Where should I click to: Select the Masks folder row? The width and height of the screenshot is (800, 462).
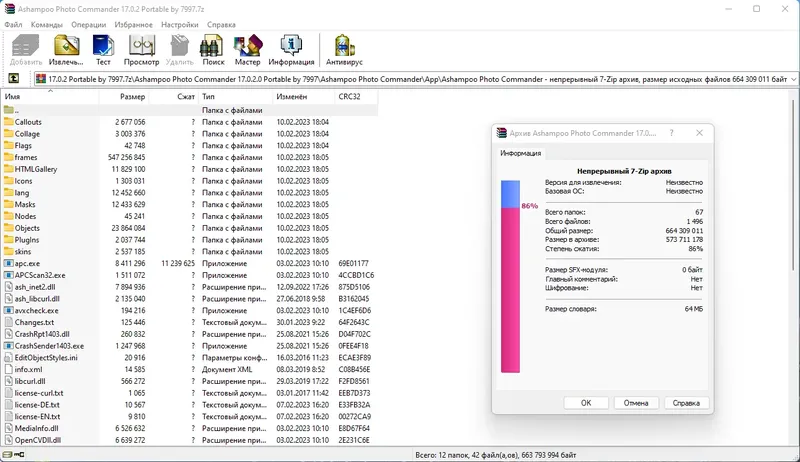coord(190,204)
